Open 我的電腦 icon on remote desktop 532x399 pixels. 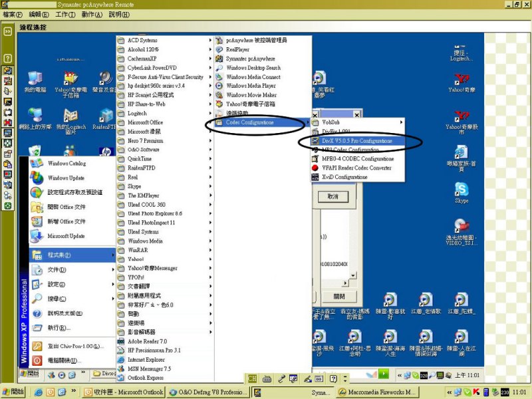(35, 82)
